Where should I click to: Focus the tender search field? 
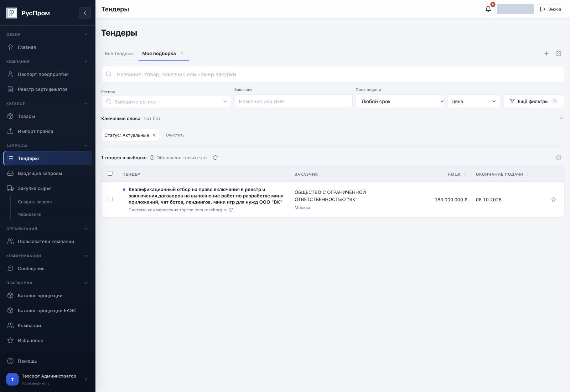(x=333, y=74)
